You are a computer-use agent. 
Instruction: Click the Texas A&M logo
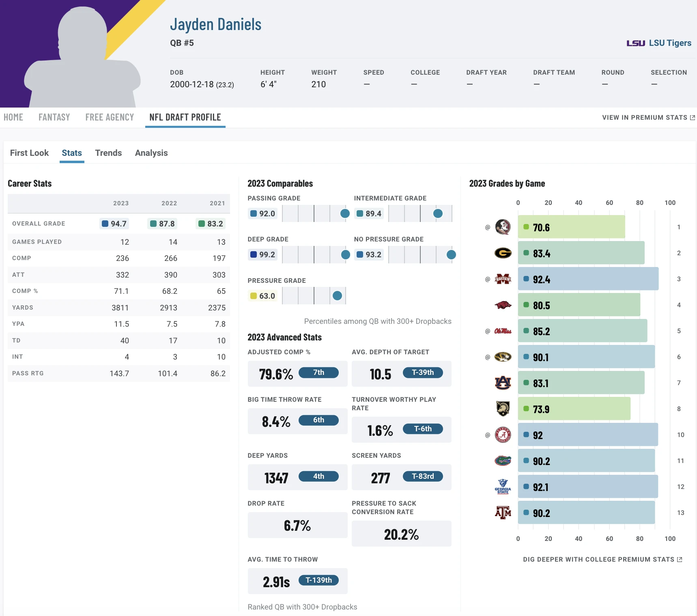(x=503, y=513)
